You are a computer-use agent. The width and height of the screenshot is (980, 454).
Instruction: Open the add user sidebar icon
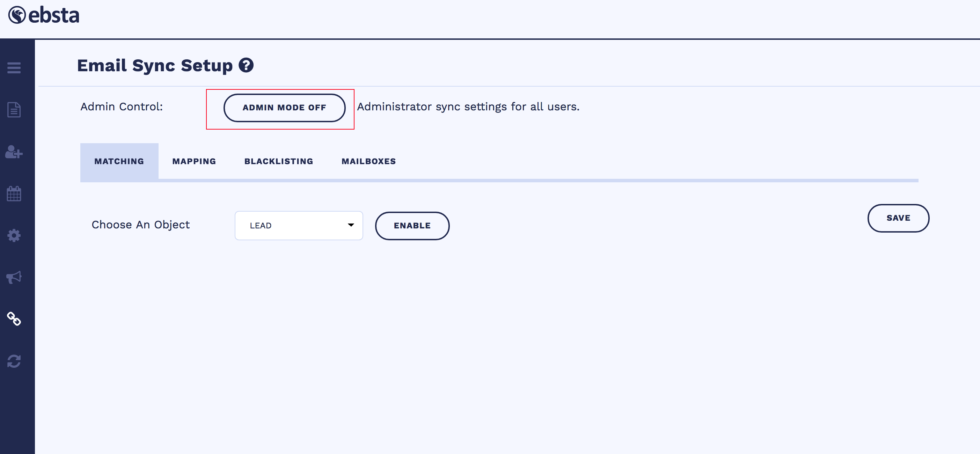coord(14,152)
